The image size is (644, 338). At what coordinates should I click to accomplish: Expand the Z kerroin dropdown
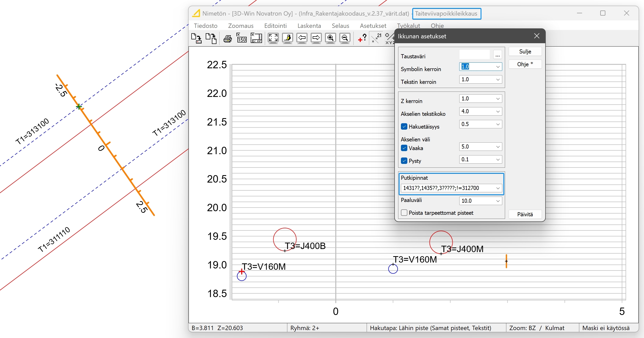498,99
